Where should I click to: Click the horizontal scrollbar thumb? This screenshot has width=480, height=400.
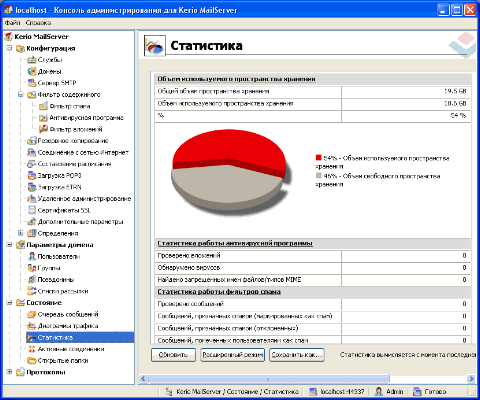pyautogui.click(x=269, y=379)
